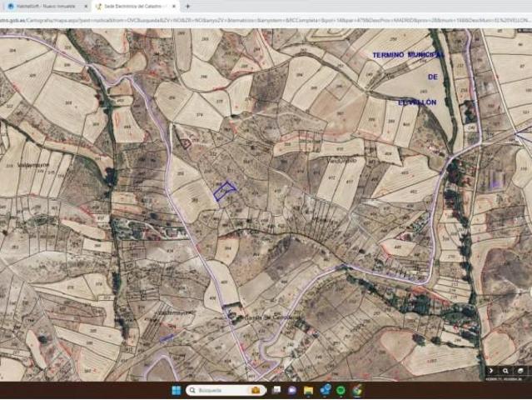Expand map toolbar with the arrow icon
This screenshot has width=532, height=400.
point(491,370)
